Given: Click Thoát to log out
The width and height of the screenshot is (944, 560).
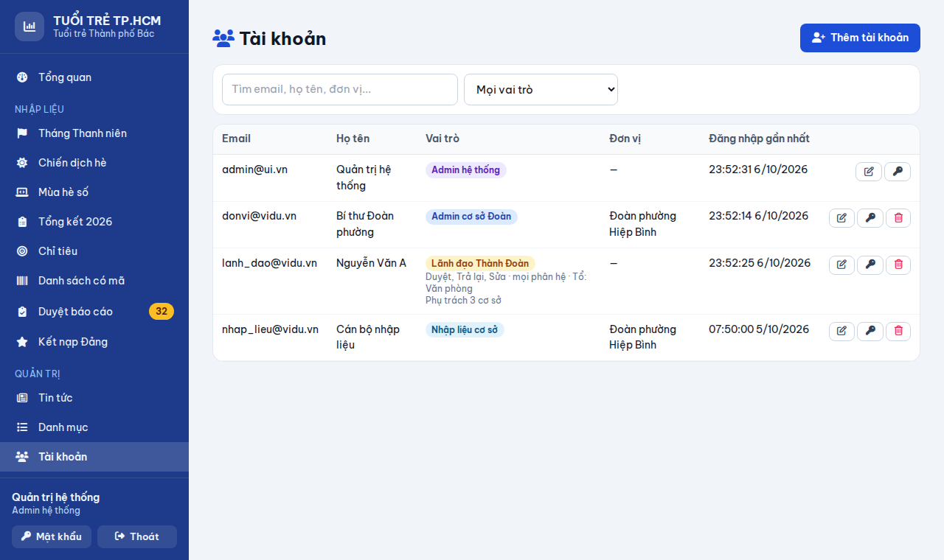Looking at the screenshot, I should pos(137,536).
